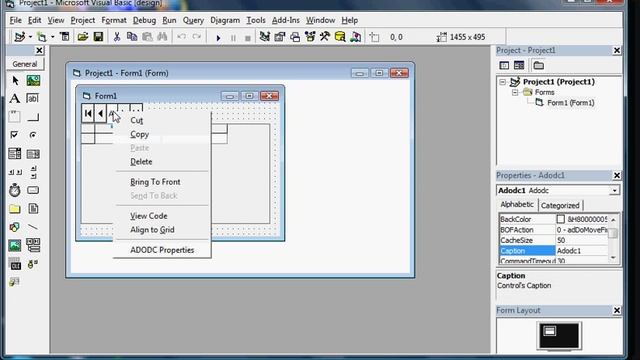Close the Form Layout panel
Screen dimensions: 640x360
click(x=617, y=311)
